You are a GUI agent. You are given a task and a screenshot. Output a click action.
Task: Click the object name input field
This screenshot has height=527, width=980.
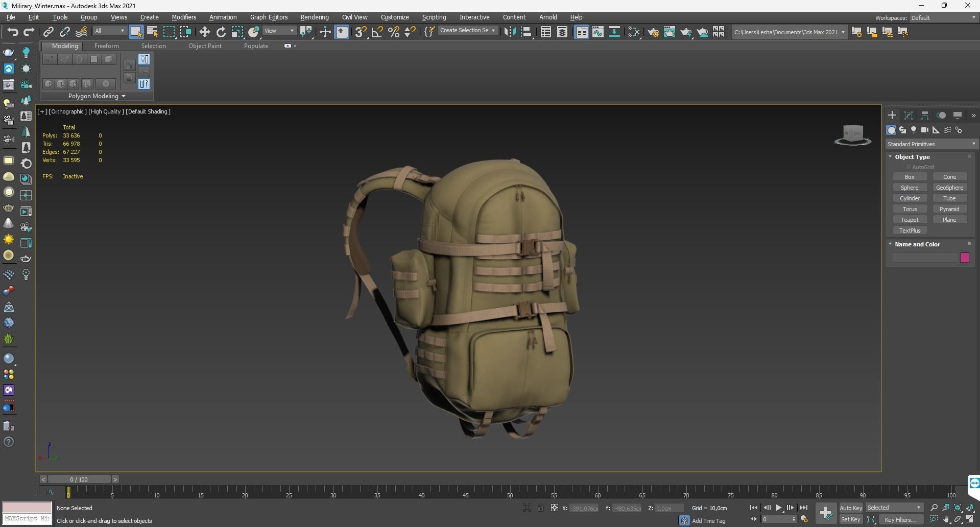(925, 258)
